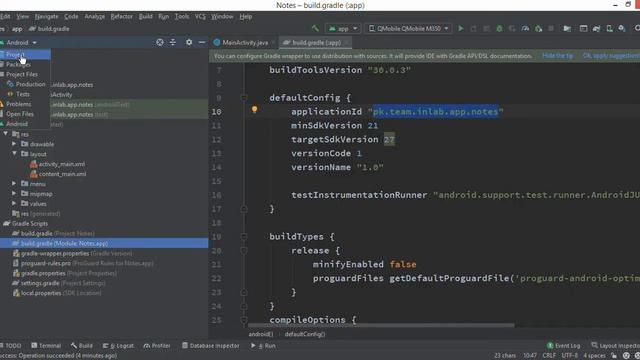Open the Refactor menu

pos(121,17)
